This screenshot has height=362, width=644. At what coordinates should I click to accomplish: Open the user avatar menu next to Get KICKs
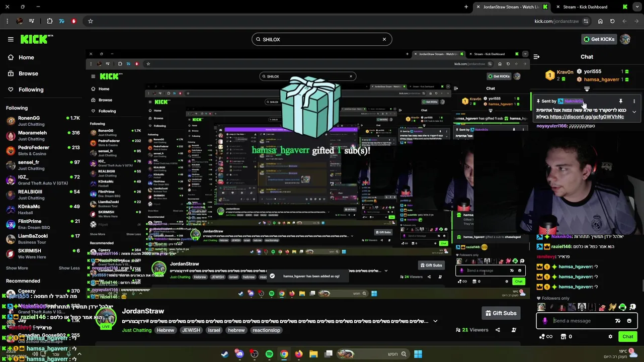click(625, 39)
